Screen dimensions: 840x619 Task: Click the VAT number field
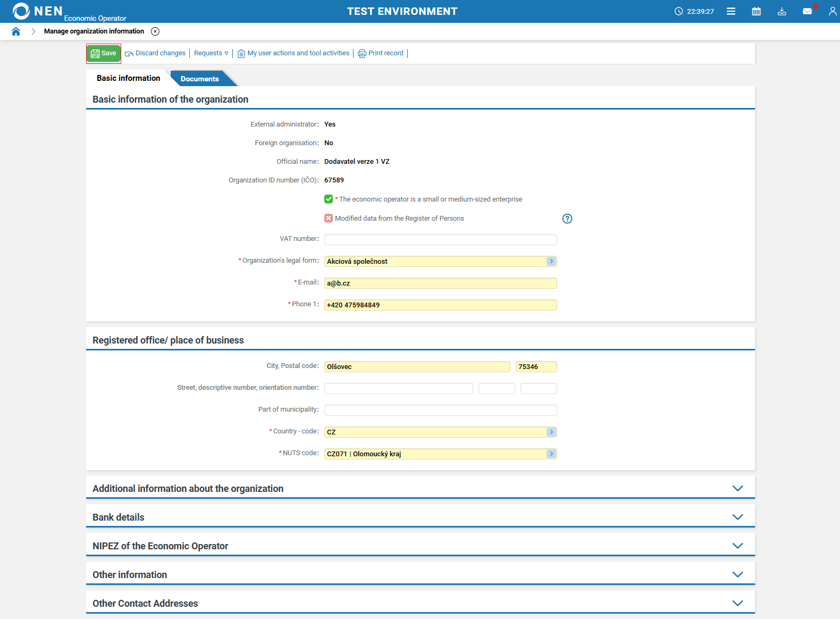point(441,239)
